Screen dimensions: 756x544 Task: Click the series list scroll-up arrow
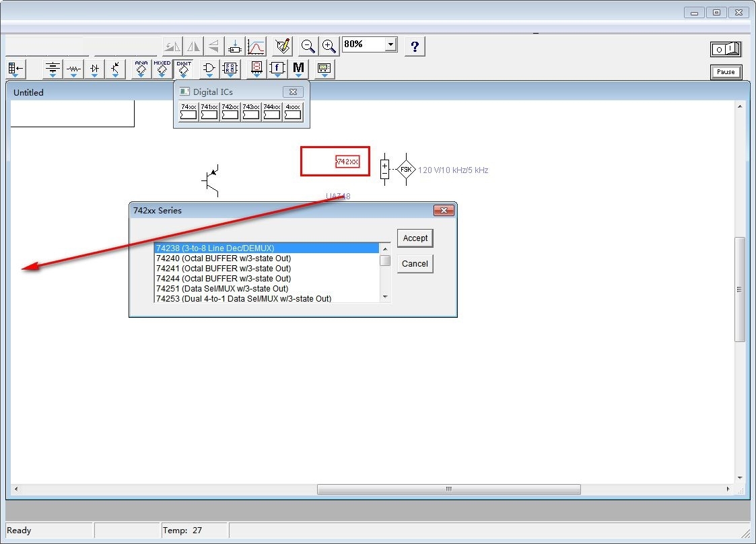(385, 249)
